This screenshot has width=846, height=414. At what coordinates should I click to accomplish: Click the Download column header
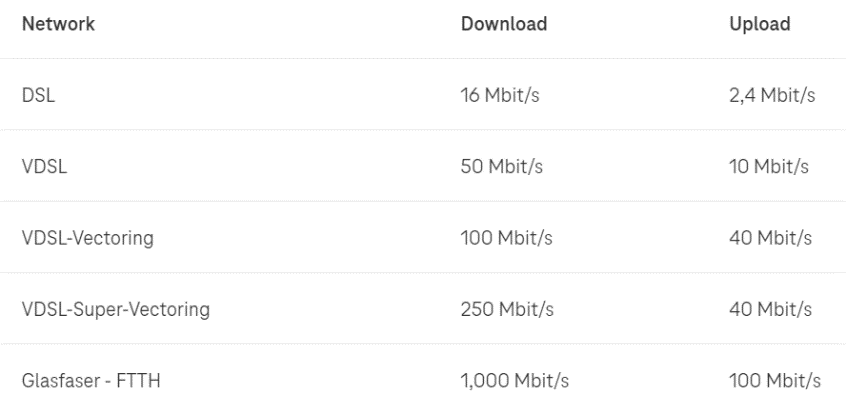point(504,24)
